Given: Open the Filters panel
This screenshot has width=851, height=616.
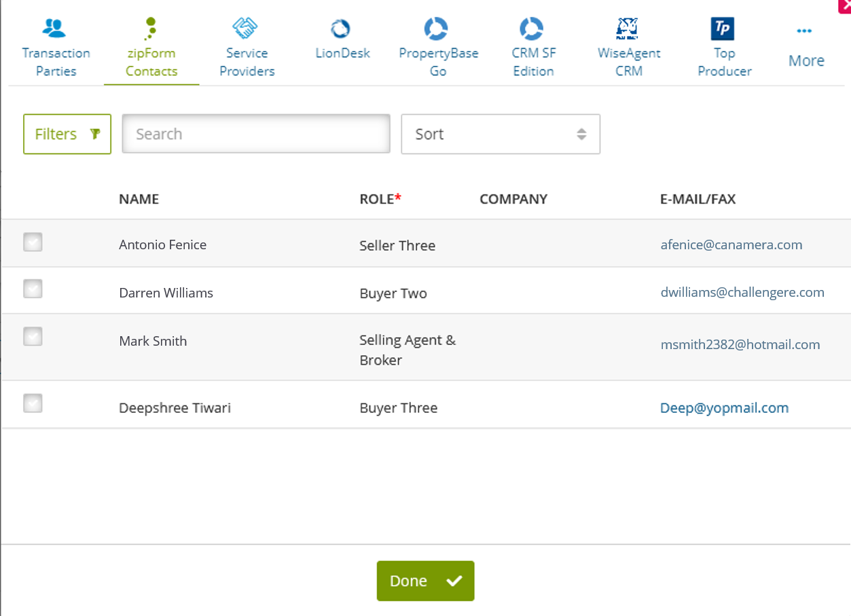Looking at the screenshot, I should [67, 134].
